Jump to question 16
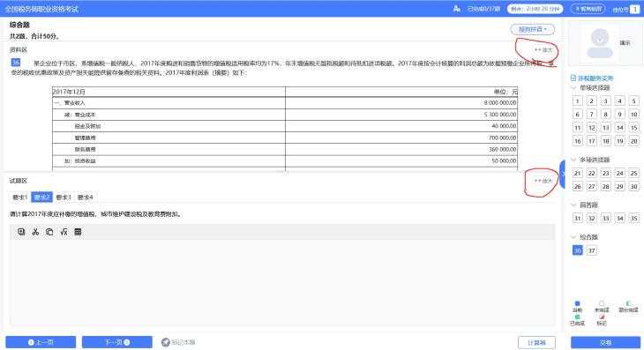644x350 pixels. point(578,141)
